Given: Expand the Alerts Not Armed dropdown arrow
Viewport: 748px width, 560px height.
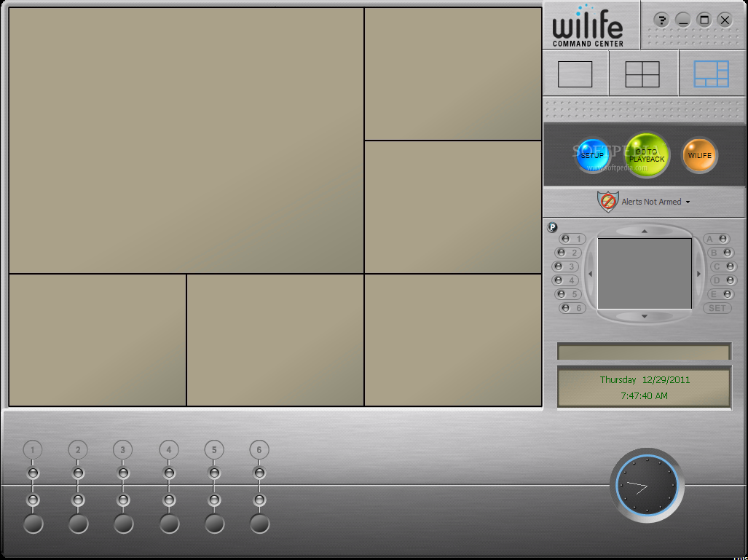Looking at the screenshot, I should point(688,202).
